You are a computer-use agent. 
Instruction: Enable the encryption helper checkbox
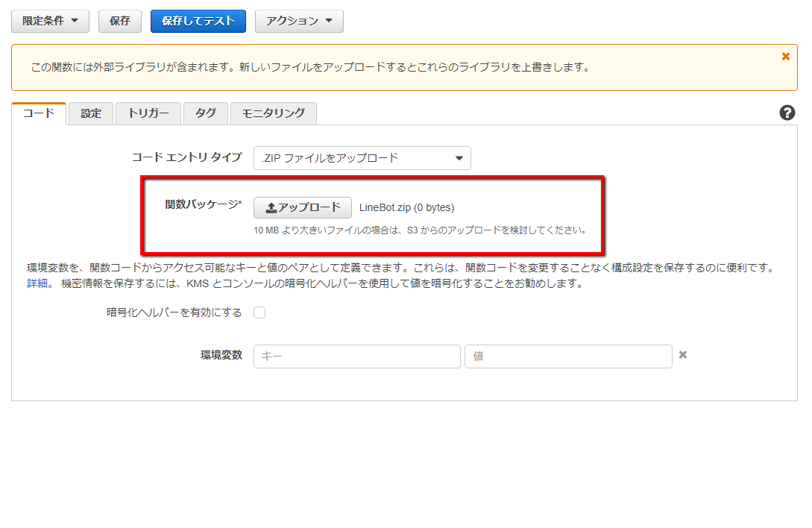pos(259,312)
